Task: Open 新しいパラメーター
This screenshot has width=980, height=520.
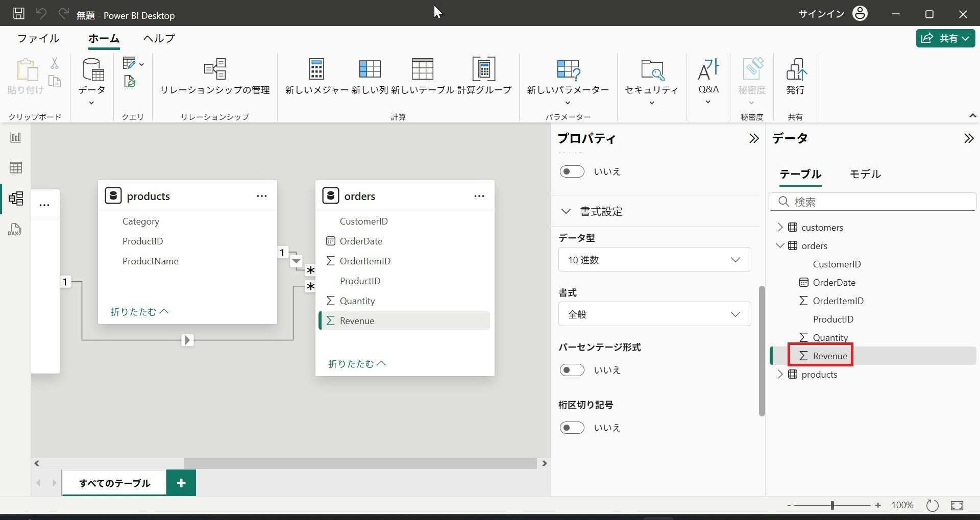Action: point(568,81)
